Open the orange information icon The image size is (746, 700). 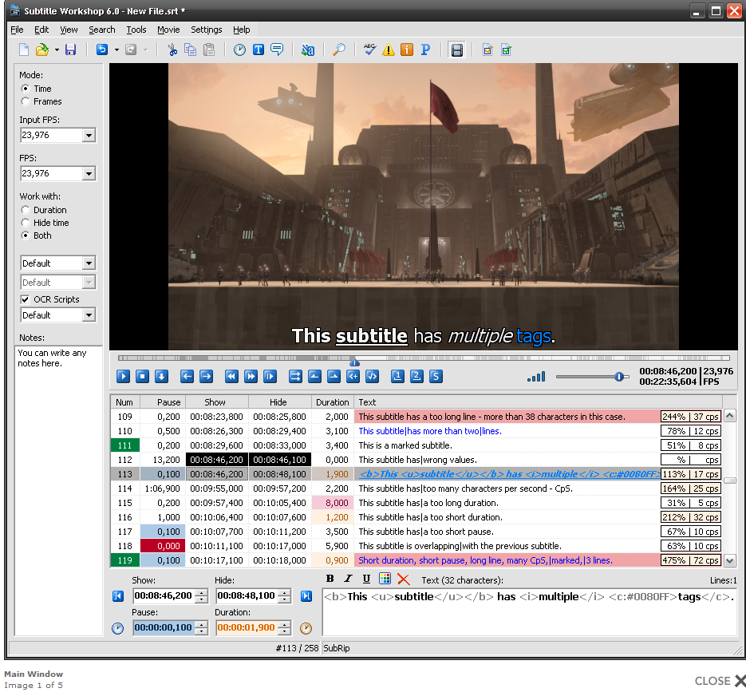(407, 49)
